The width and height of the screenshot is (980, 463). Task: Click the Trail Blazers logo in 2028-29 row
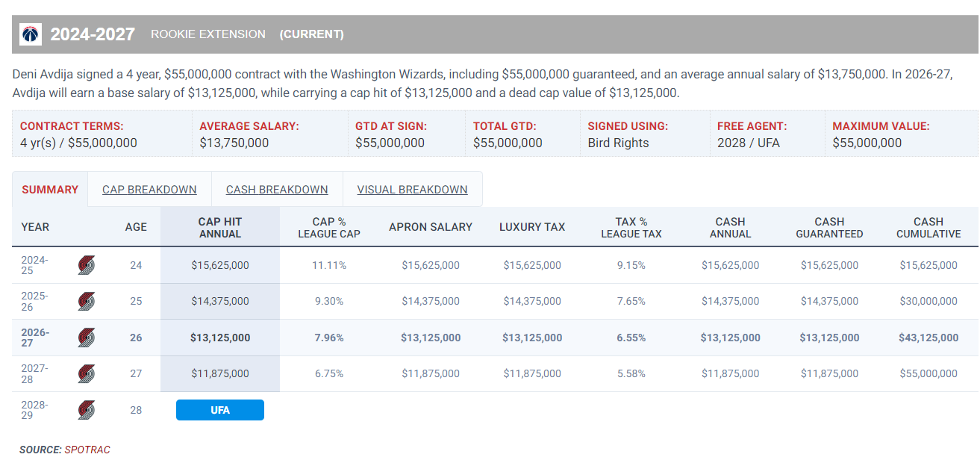point(87,410)
